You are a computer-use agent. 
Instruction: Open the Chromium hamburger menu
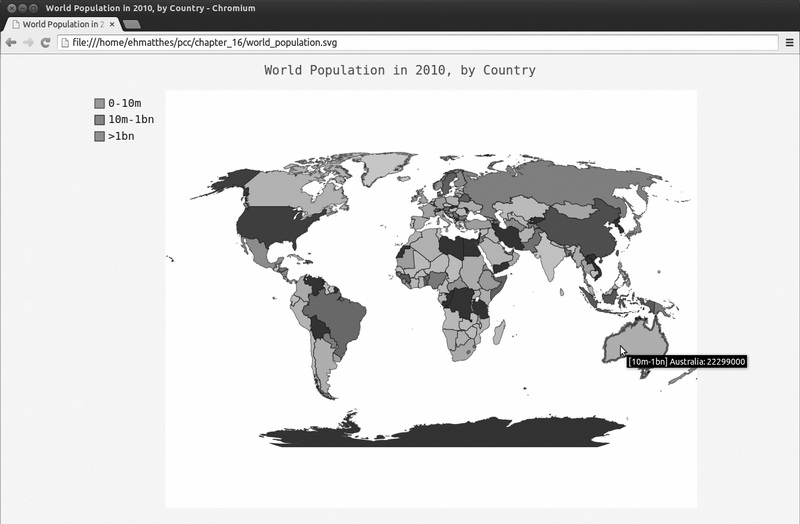point(789,43)
